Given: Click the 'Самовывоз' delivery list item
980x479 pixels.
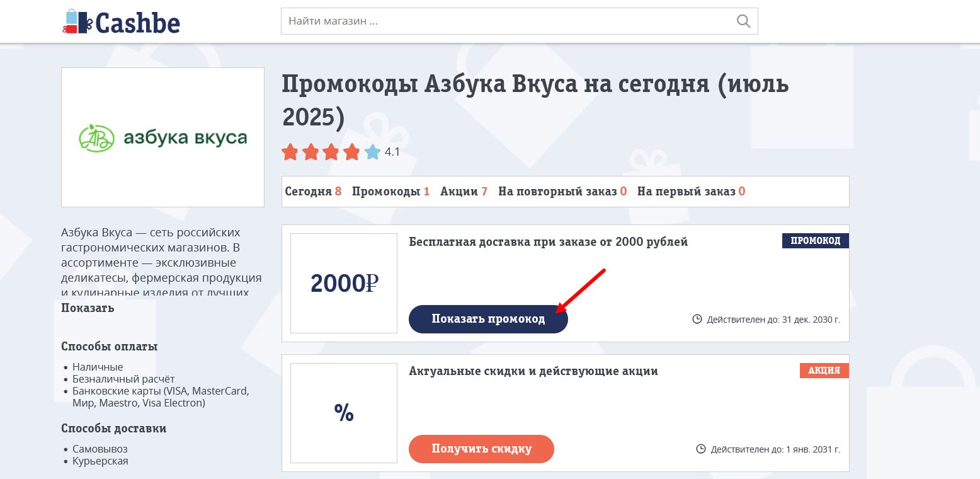Looking at the screenshot, I should (x=100, y=449).
